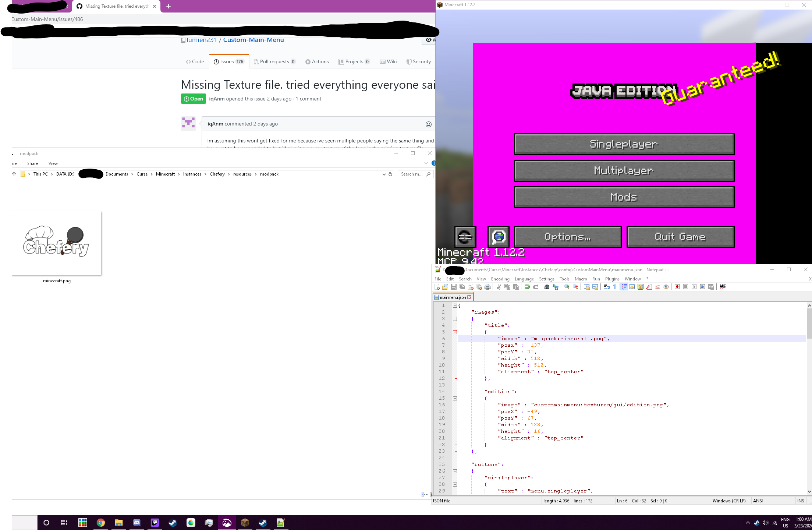Click Zoom In magnifier icon in Notepad++
This screenshot has width=812, height=530.
click(x=567, y=287)
